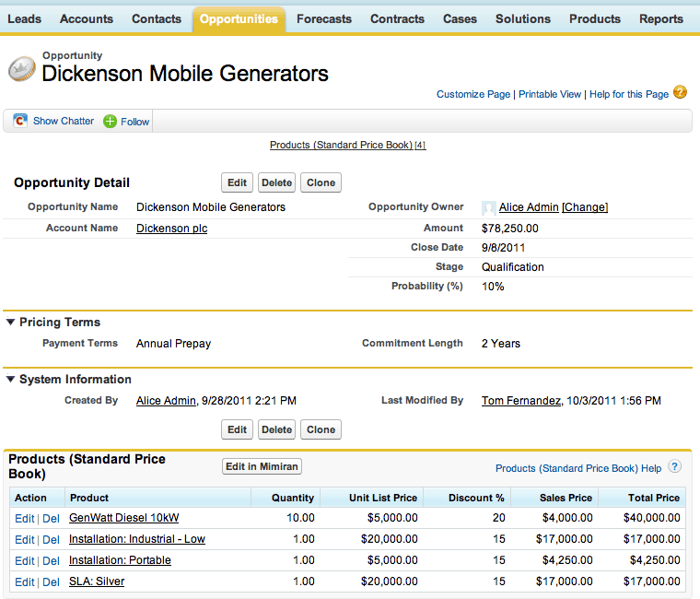Collapse the System Information section
The width and height of the screenshot is (700, 599).
(11, 379)
